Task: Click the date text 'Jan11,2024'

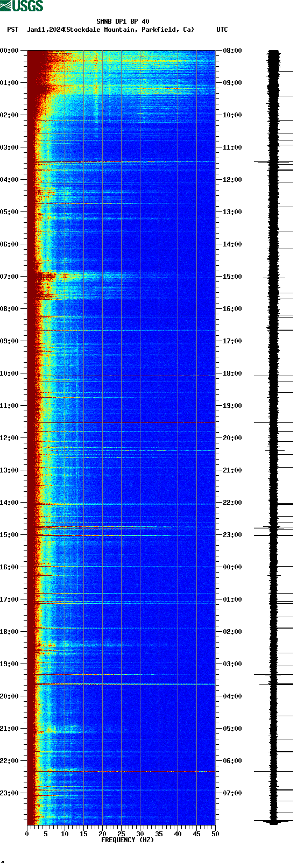Action: [45, 30]
